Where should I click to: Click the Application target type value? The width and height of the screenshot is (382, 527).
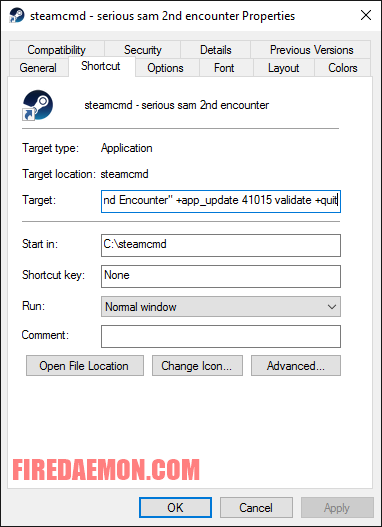coord(127,148)
